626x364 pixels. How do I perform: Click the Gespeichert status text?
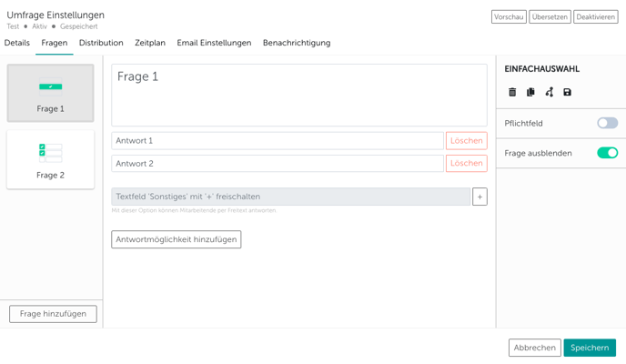[x=78, y=26]
